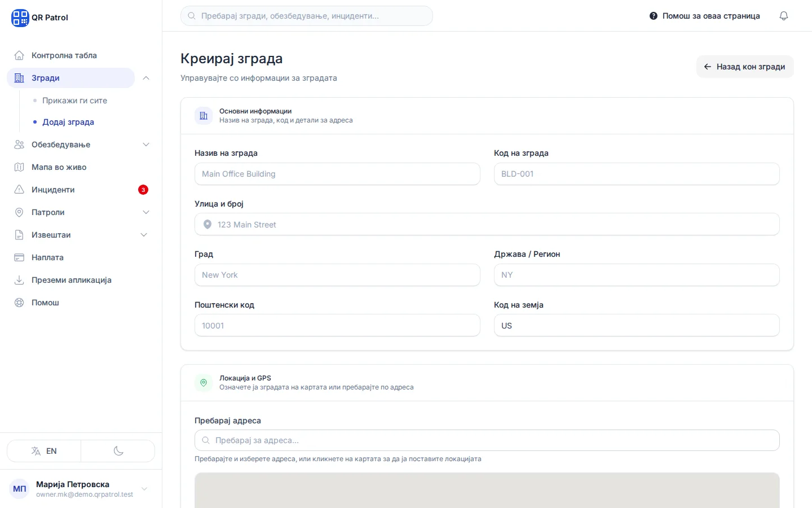Click the red incidents badge showing 3
812x508 pixels.
[143, 190]
